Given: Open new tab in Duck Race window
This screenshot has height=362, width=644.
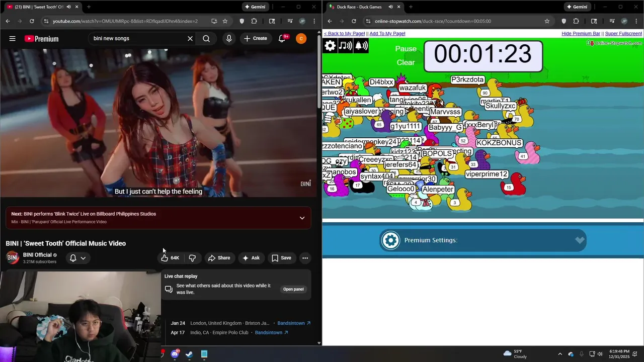Looking at the screenshot, I should point(411,7).
